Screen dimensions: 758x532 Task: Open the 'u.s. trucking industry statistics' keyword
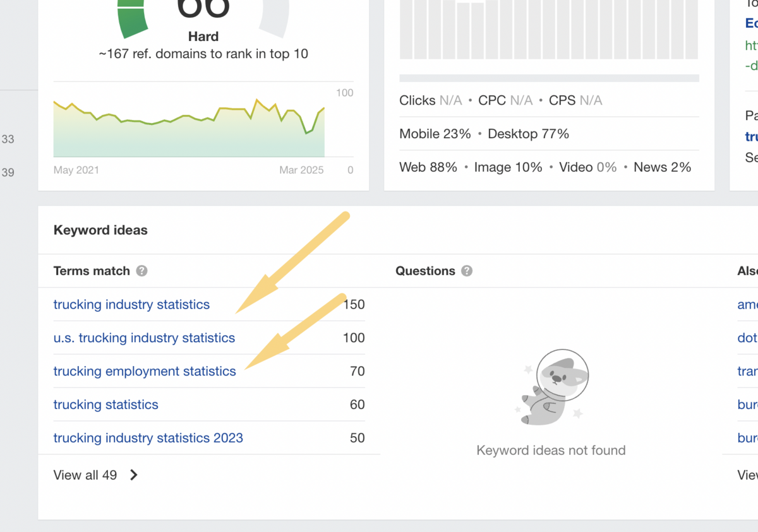click(144, 338)
